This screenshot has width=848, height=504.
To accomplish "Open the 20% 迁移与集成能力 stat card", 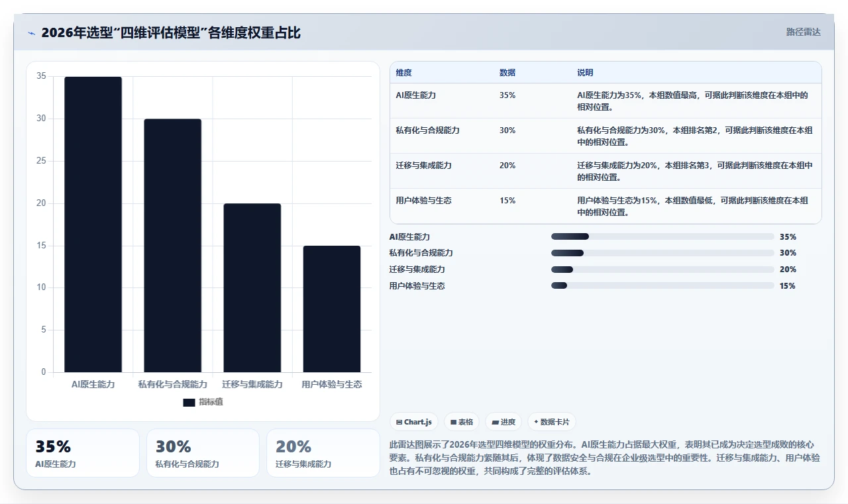I will click(323, 453).
